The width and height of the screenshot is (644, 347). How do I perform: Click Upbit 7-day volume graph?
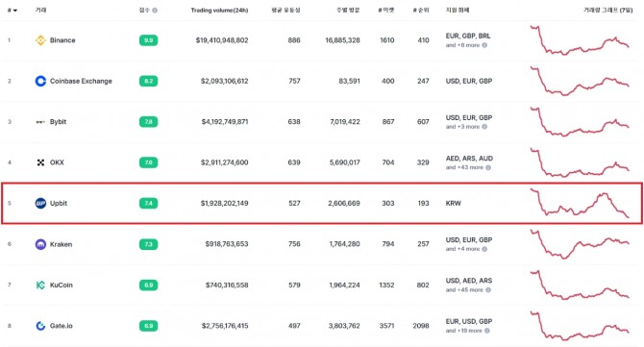click(580, 203)
